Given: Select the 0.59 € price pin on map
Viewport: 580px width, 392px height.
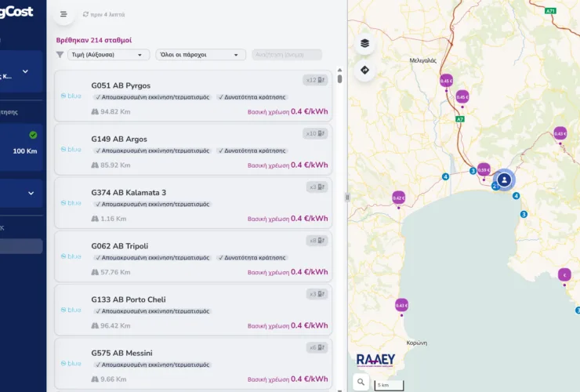Looking at the screenshot, I should (484, 169).
